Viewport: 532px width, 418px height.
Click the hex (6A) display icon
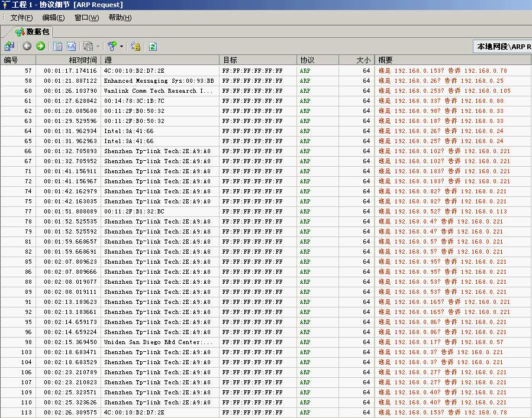pos(71,46)
